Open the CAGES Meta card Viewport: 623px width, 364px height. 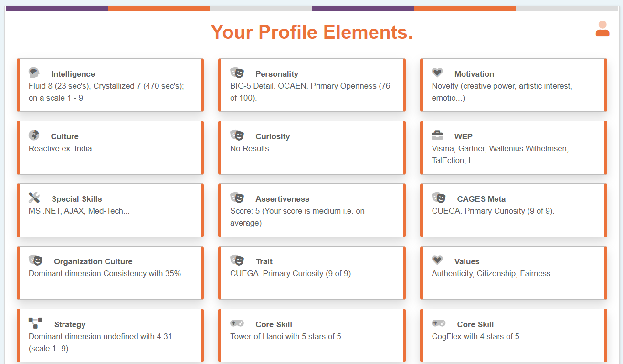[513, 210]
